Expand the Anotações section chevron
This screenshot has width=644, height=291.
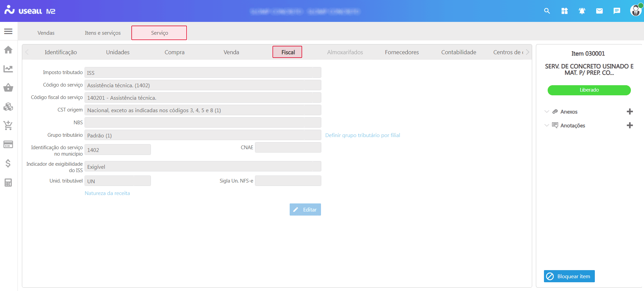tap(547, 125)
